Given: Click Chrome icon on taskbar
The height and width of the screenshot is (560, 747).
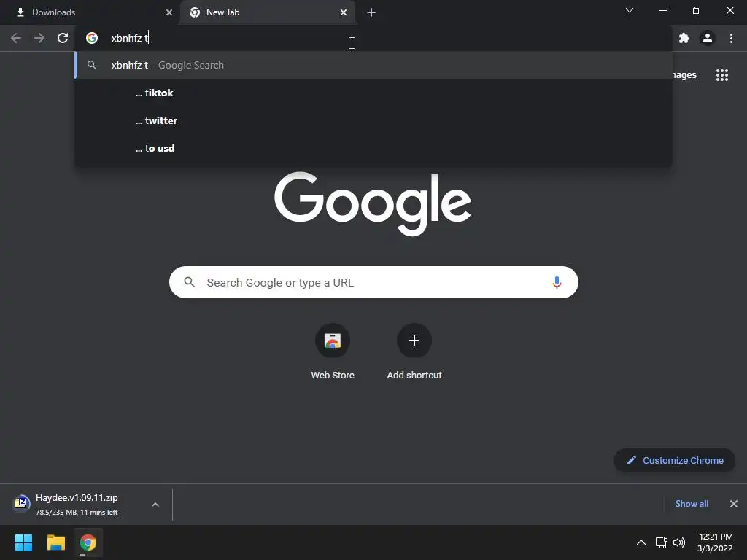Looking at the screenshot, I should tap(88, 542).
